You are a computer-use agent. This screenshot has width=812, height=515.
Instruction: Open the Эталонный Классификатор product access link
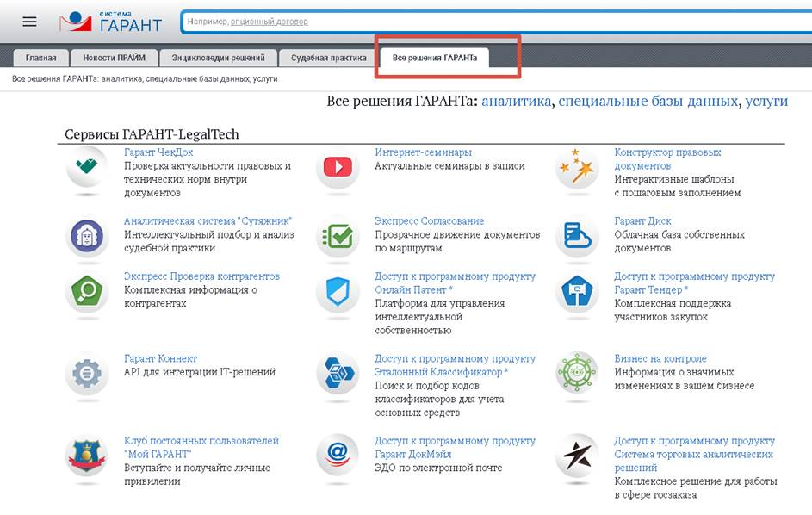click(456, 365)
